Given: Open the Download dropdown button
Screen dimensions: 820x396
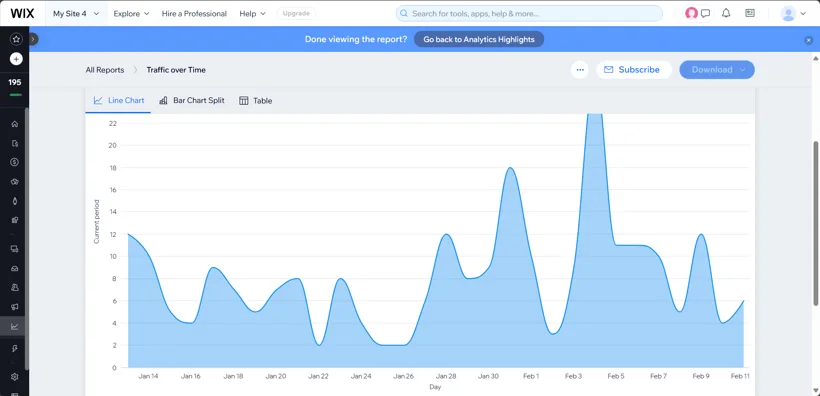Looking at the screenshot, I should click(716, 70).
